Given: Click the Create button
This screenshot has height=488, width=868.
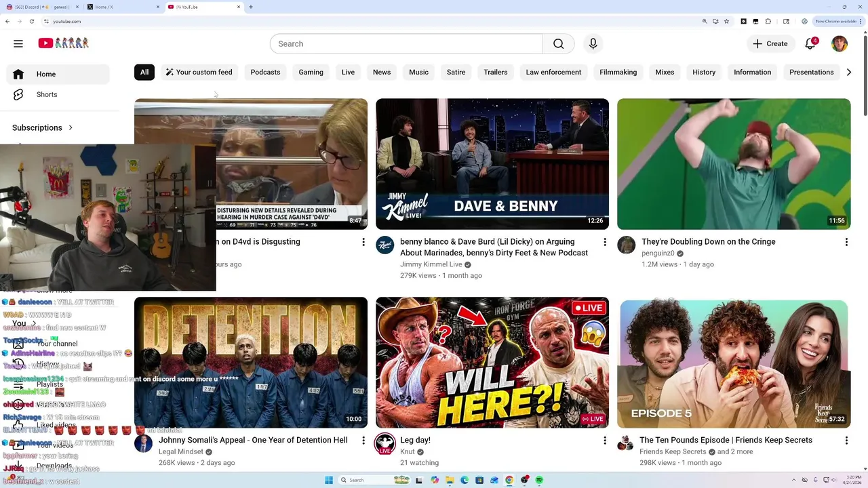Looking at the screenshot, I should tap(770, 43).
